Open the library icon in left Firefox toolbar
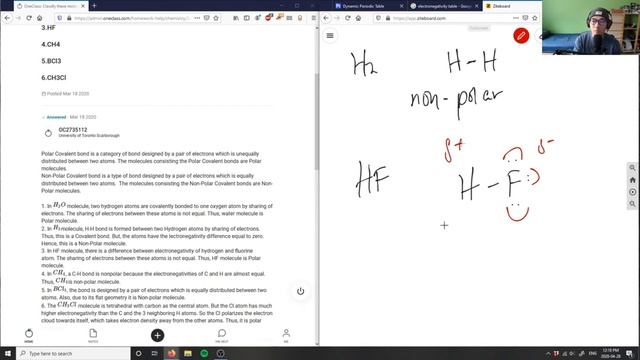 pos(236,18)
